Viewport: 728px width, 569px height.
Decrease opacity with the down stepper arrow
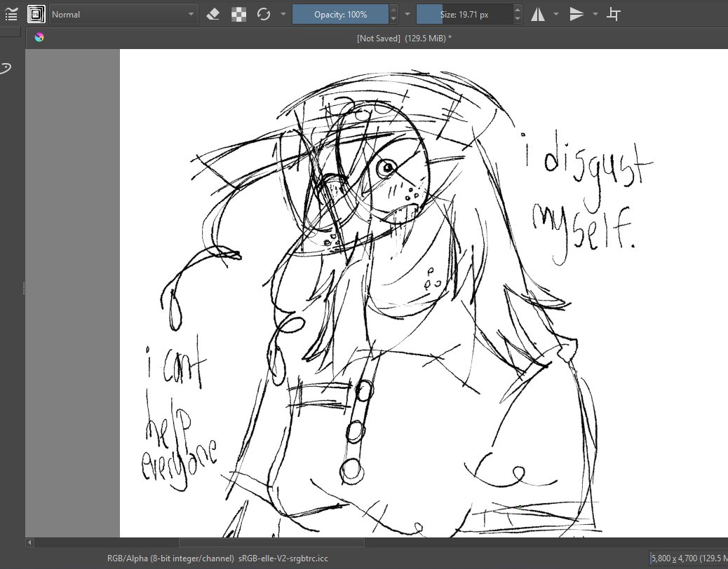coord(393,19)
